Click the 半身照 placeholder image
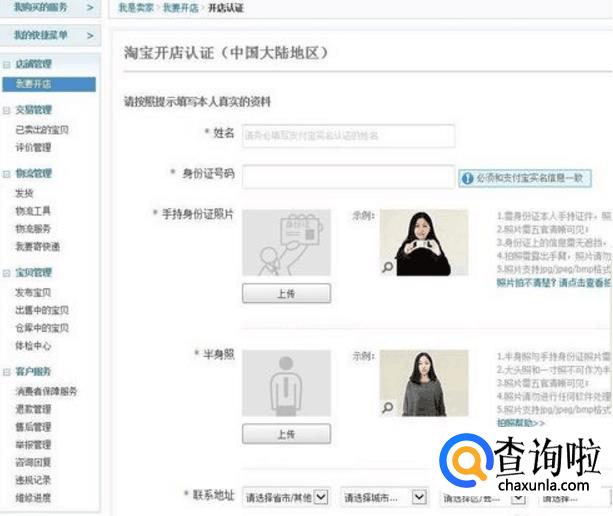 pos(287,383)
